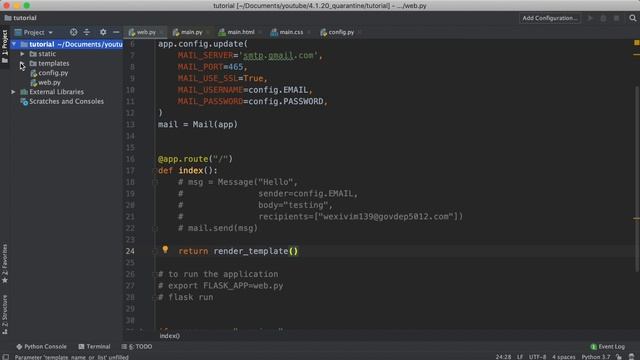Viewport: 640px width, 360px height.
Task: Expand the templates folder arrow
Action: click(22, 63)
